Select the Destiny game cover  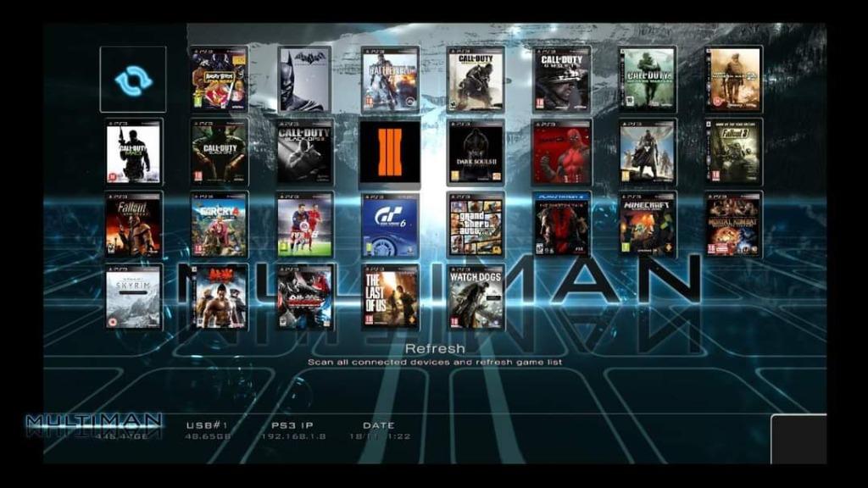click(647, 152)
